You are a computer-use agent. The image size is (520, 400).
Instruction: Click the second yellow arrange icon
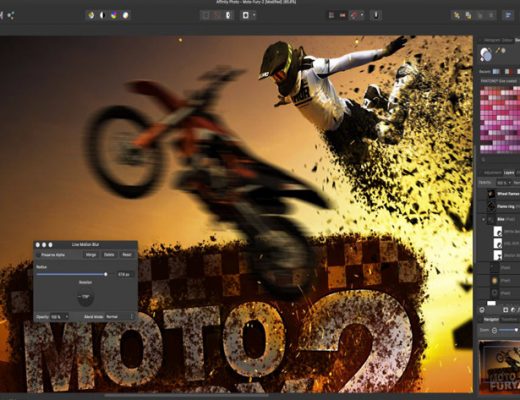point(468,15)
